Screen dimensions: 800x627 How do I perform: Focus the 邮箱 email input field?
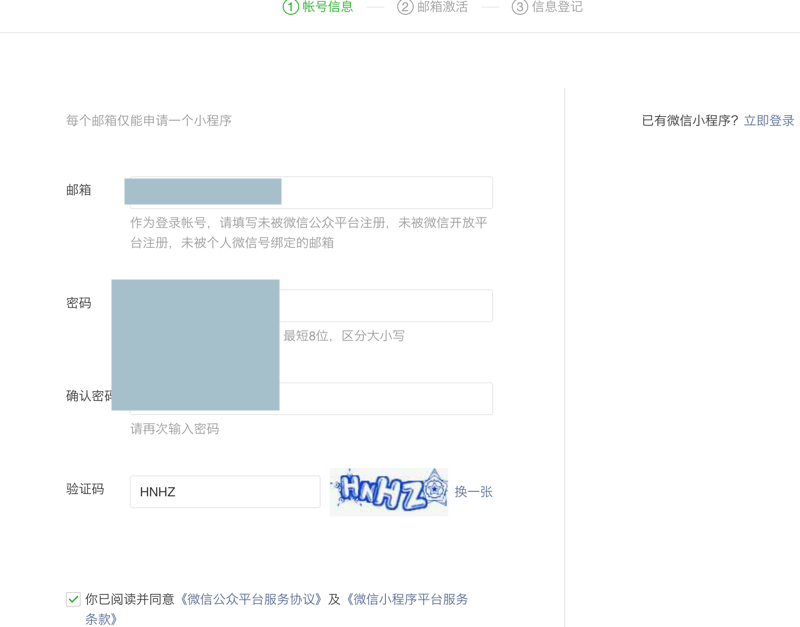[386, 192]
